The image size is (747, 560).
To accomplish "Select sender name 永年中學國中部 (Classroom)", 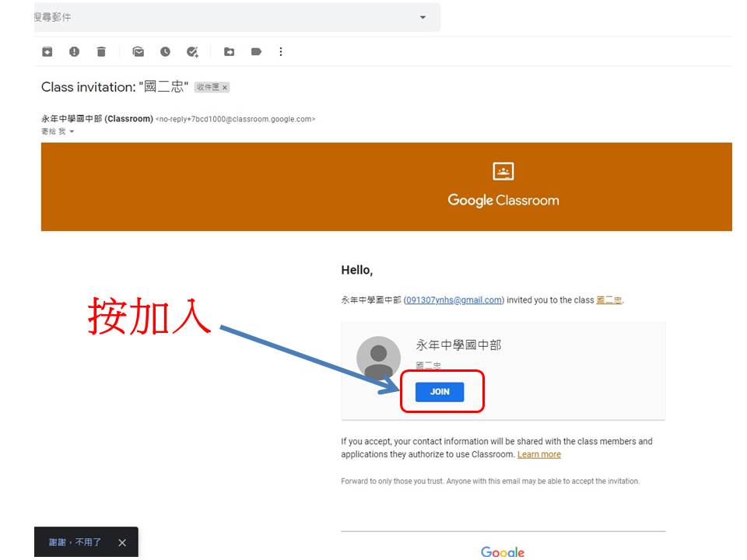I will tap(97, 118).
